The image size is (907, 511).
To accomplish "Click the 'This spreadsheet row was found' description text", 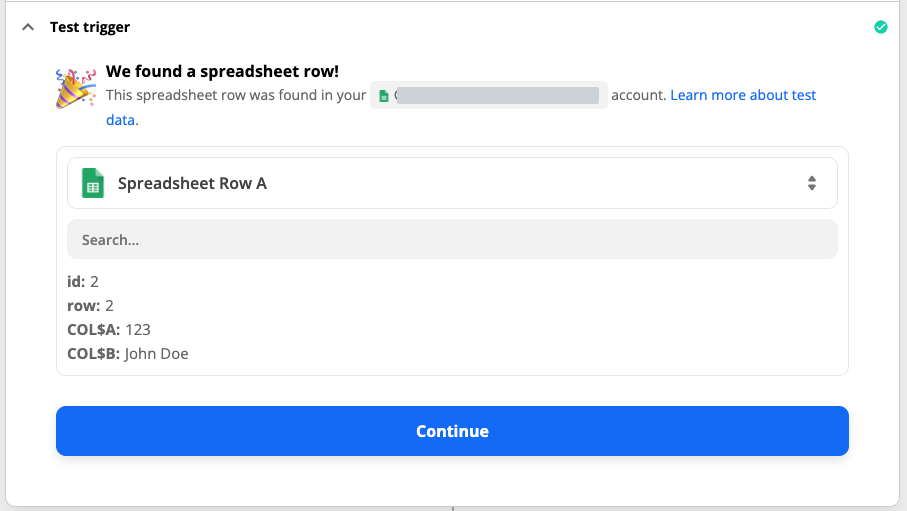I will [236, 96].
